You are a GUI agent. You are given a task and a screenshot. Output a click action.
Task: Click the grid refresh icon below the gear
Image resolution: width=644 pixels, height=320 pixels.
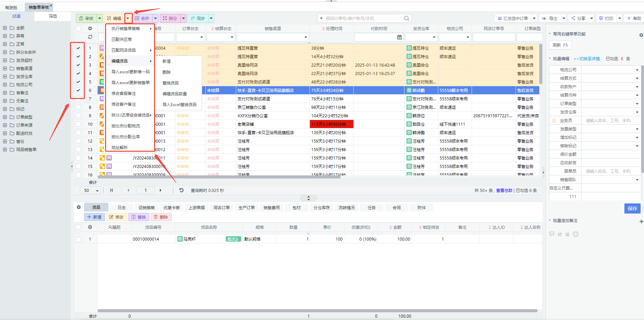point(90,37)
